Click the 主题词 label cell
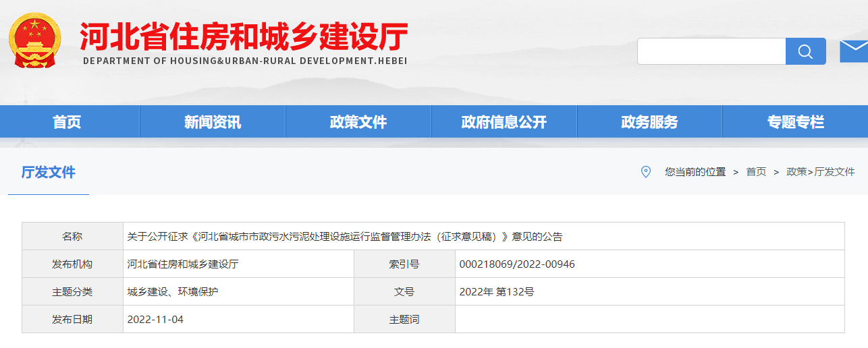 point(404,320)
